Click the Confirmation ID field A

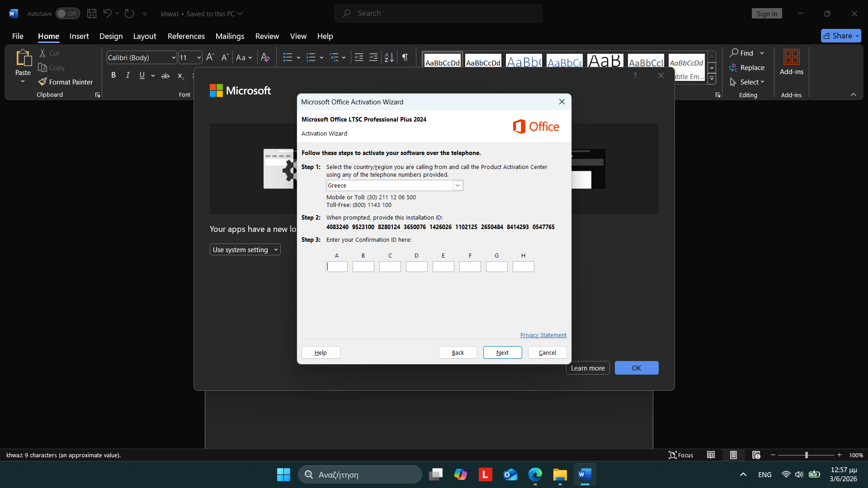(337, 267)
